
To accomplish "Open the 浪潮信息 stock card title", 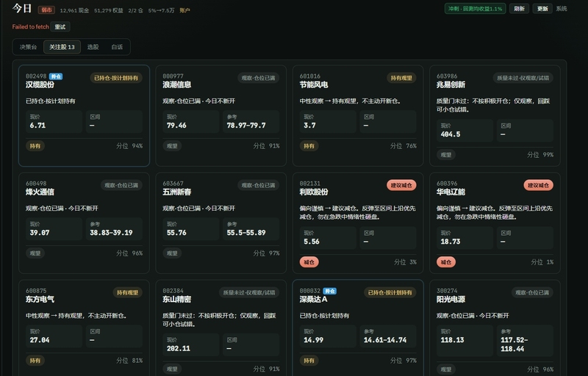I will pos(177,84).
